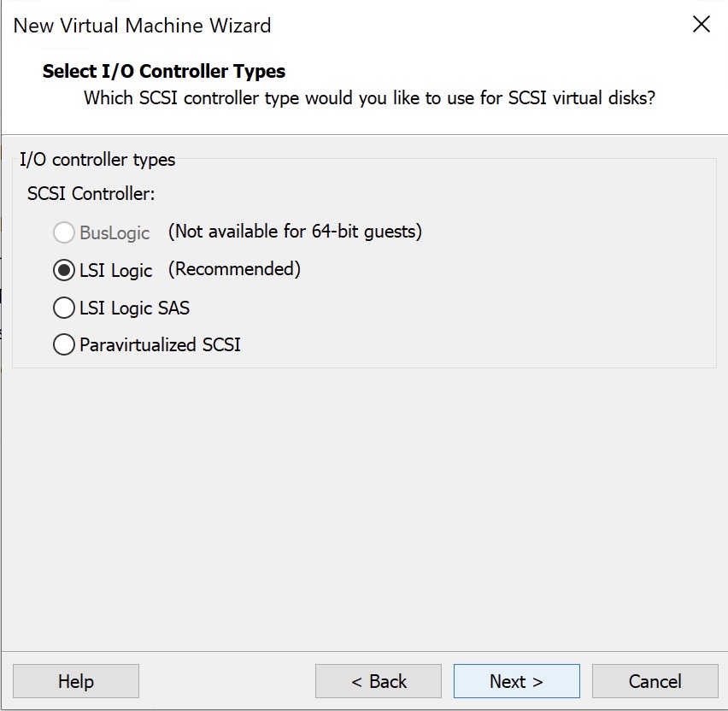
Task: Click the "(Recommended)" note beside LSI Logic
Action: (234, 269)
